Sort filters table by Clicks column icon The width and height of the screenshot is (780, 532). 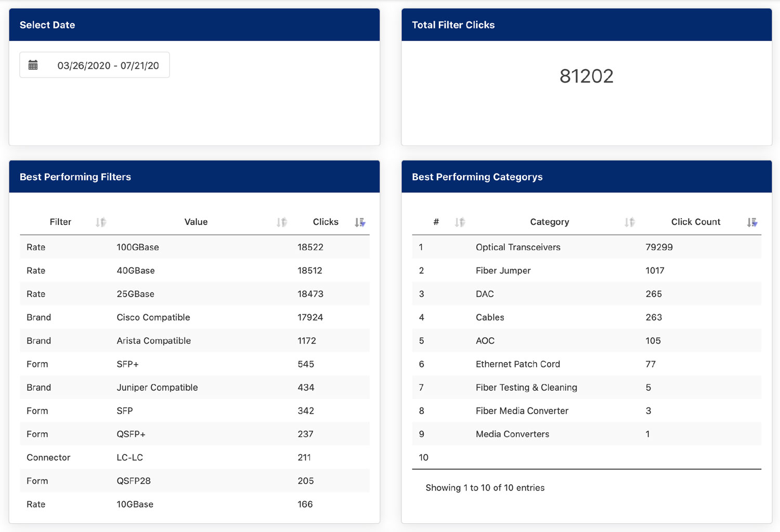click(360, 222)
